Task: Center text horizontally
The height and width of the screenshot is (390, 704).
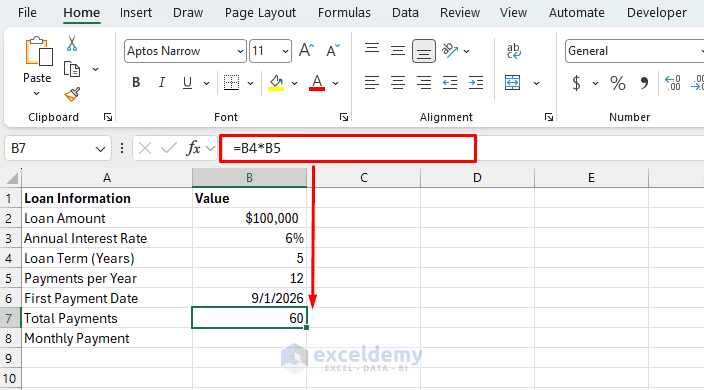Action: click(397, 83)
